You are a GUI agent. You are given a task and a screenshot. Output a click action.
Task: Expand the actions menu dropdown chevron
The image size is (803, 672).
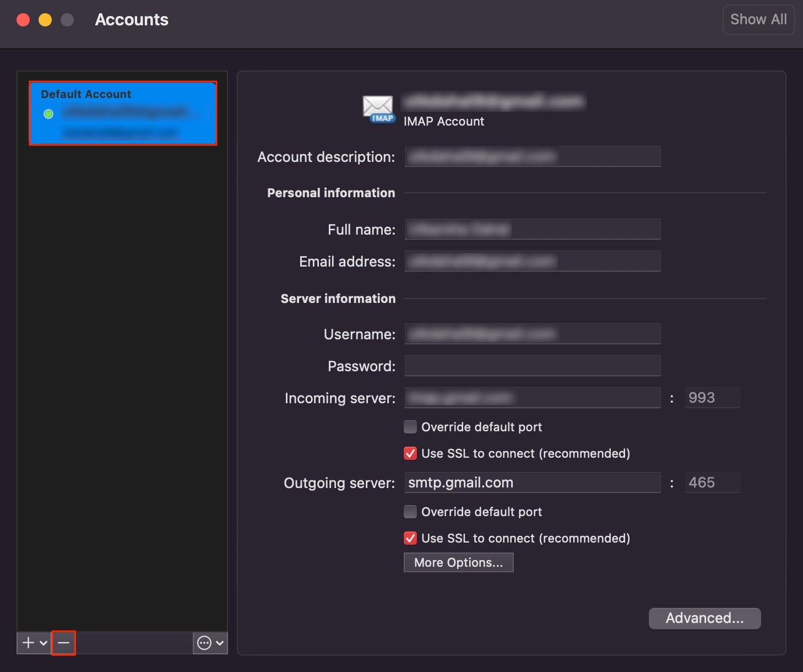[x=220, y=643]
